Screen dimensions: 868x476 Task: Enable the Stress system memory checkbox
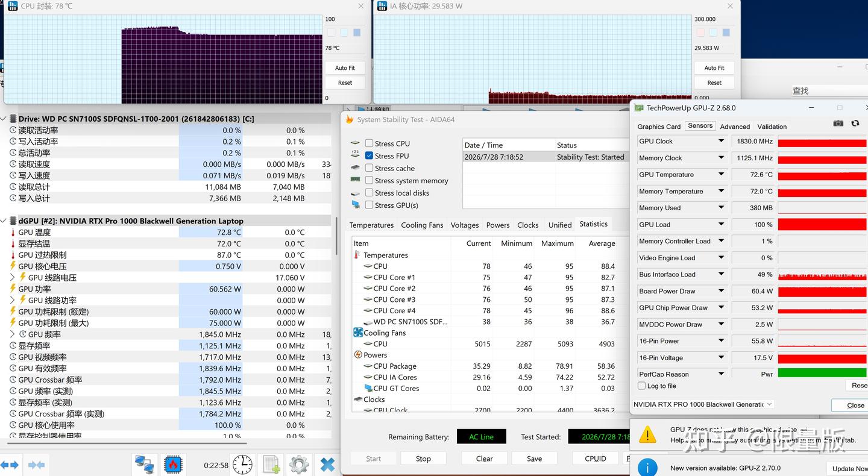point(369,180)
